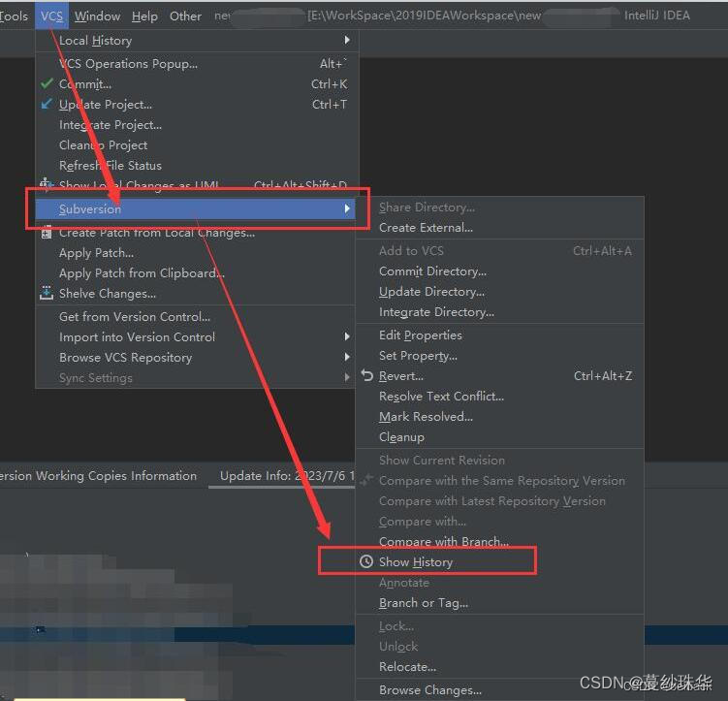Choose Get from Version Control... item

point(195,316)
